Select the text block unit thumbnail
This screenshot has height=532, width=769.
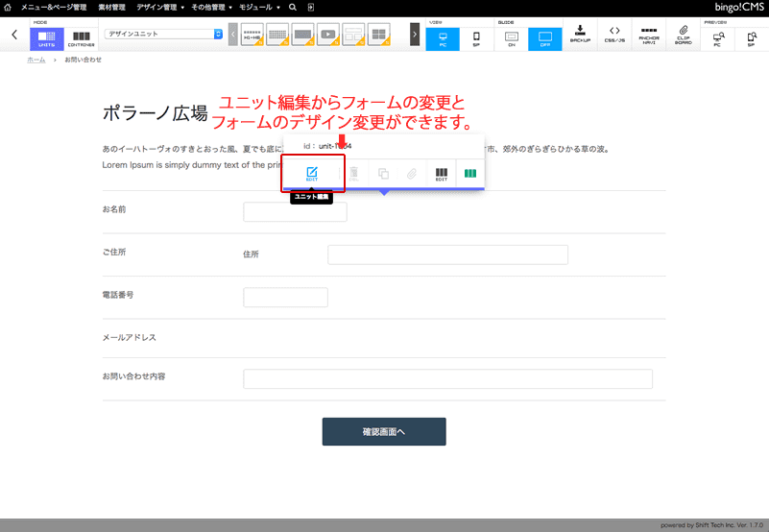[277, 35]
